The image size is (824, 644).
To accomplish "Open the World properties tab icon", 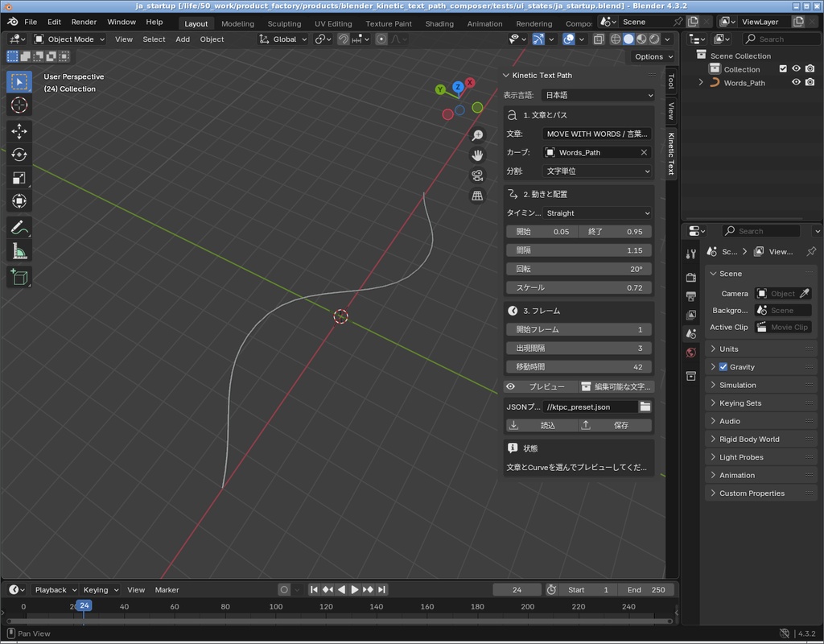I will pyautogui.click(x=691, y=353).
